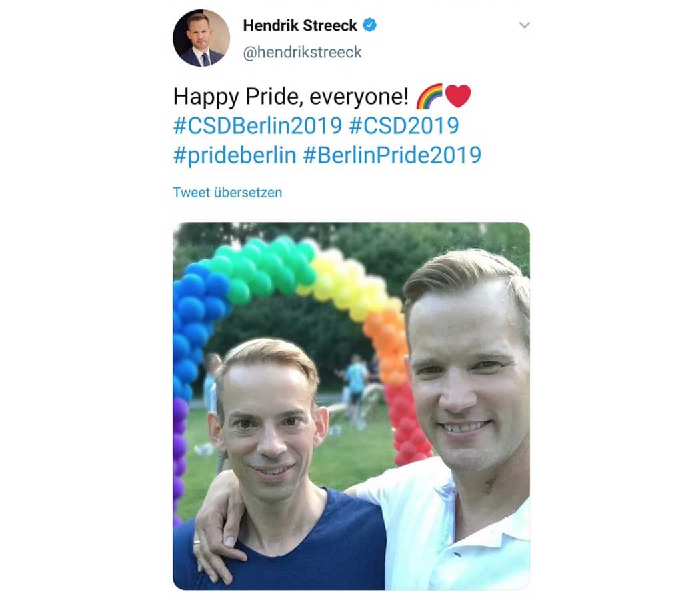Open the @hendrikstreeck handle
The width and height of the screenshot is (700, 600).
(x=302, y=52)
